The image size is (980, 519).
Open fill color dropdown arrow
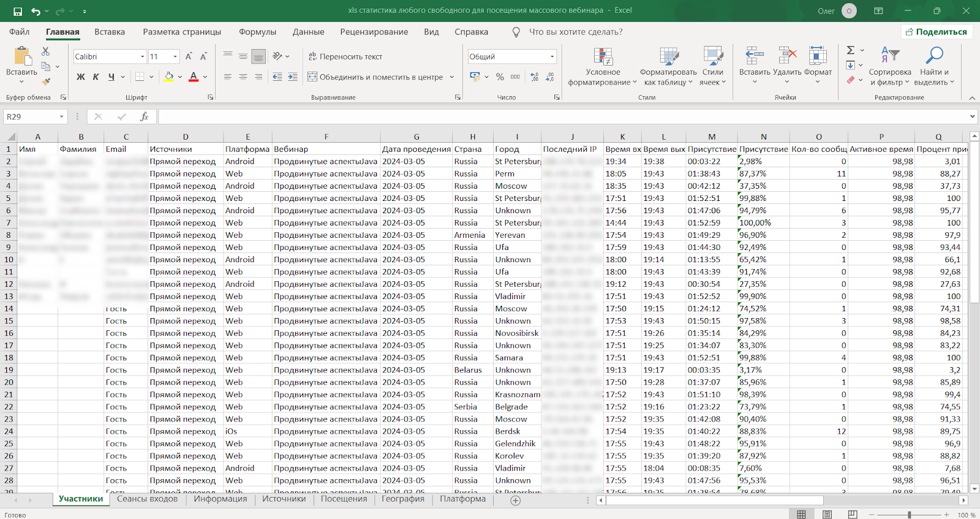pyautogui.click(x=181, y=77)
